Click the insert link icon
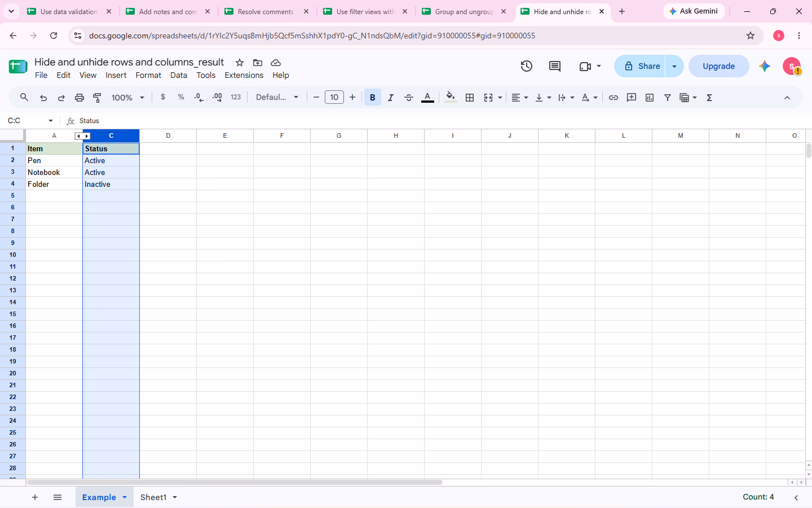The height and width of the screenshot is (508, 812). coord(614,98)
